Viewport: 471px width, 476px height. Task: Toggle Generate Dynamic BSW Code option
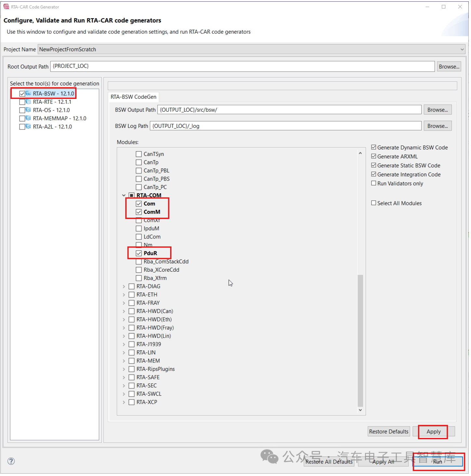pos(374,147)
